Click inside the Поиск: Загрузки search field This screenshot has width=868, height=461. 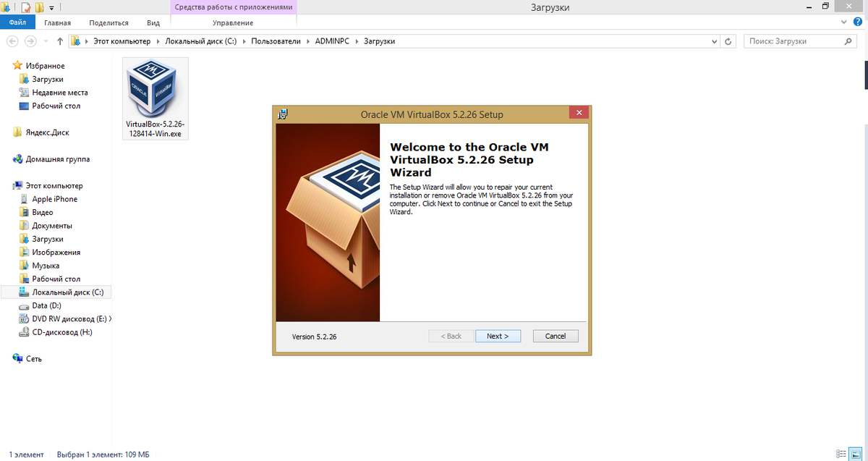tap(792, 41)
